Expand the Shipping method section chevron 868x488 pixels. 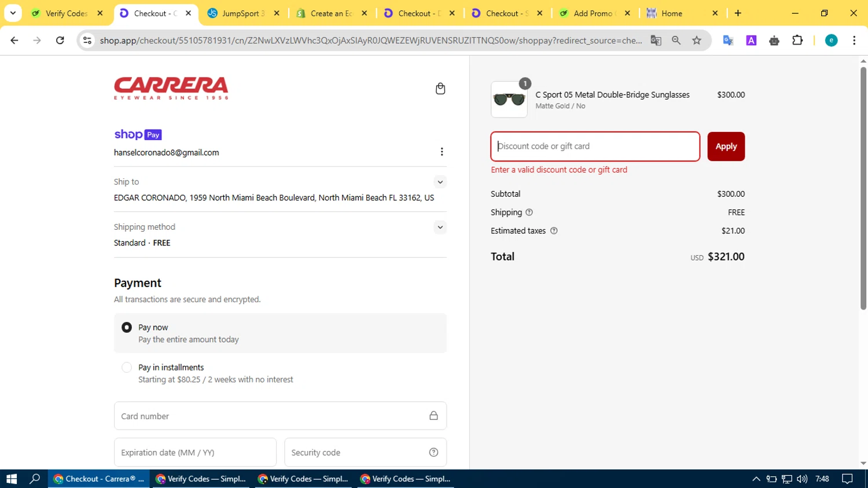(440, 227)
